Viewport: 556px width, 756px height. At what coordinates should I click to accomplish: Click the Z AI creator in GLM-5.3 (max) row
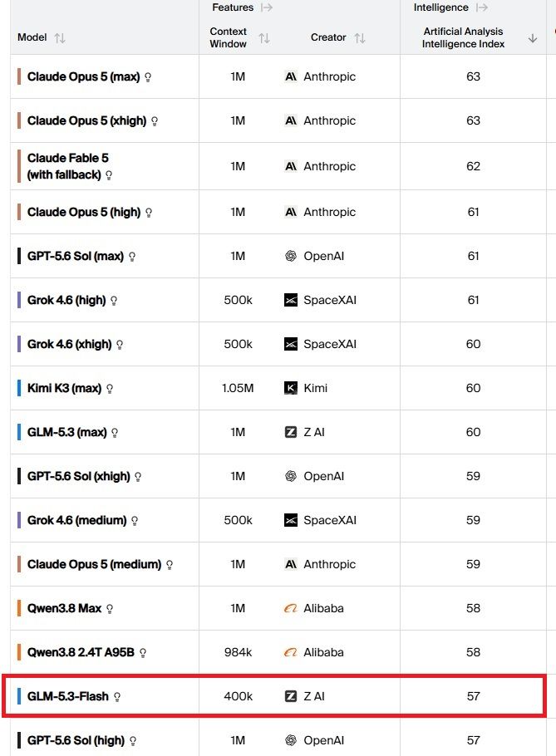point(314,432)
